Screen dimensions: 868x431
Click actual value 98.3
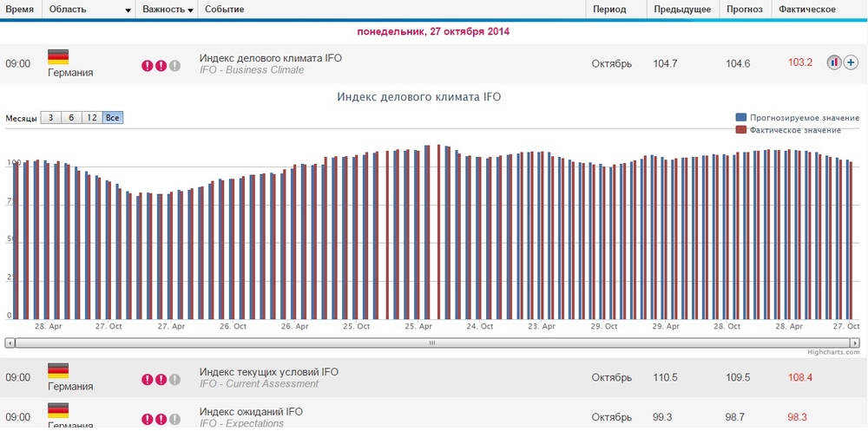pos(797,417)
